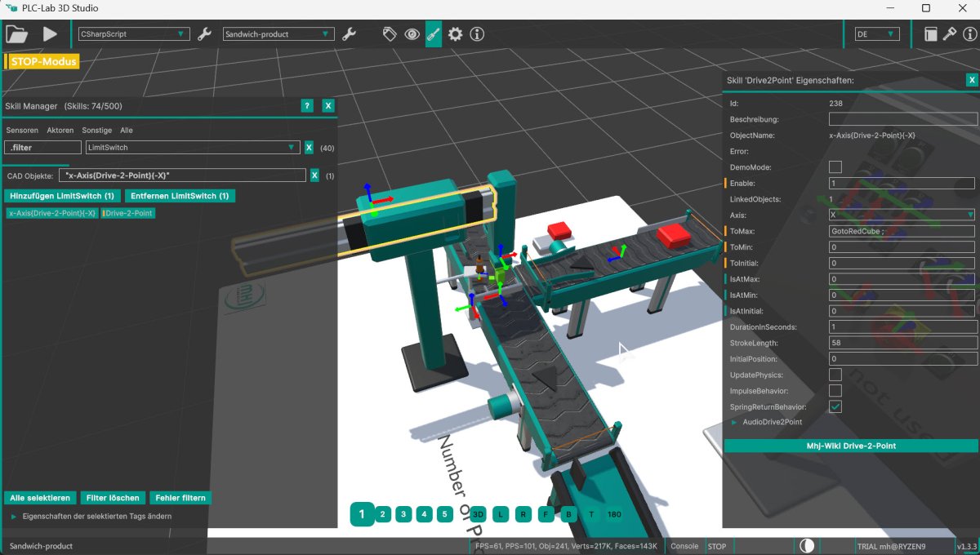Click wrench next to CSharpScript dropdown

[205, 34]
